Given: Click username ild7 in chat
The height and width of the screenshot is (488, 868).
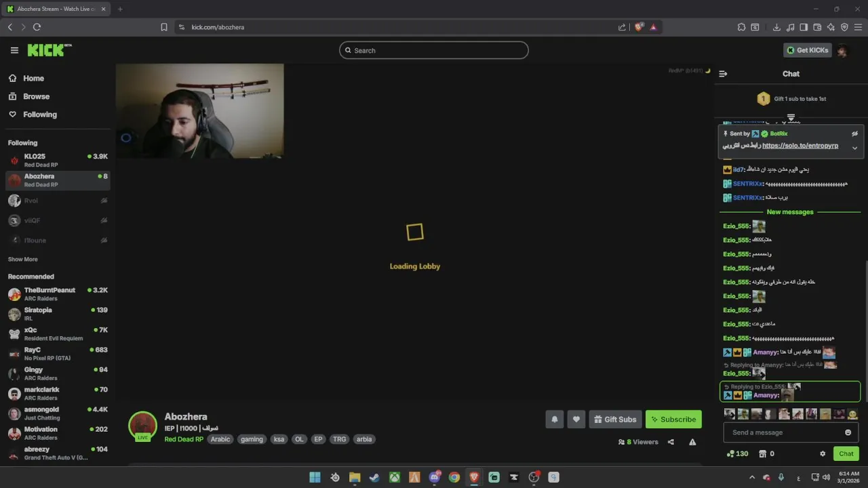Looking at the screenshot, I should click(x=738, y=169).
